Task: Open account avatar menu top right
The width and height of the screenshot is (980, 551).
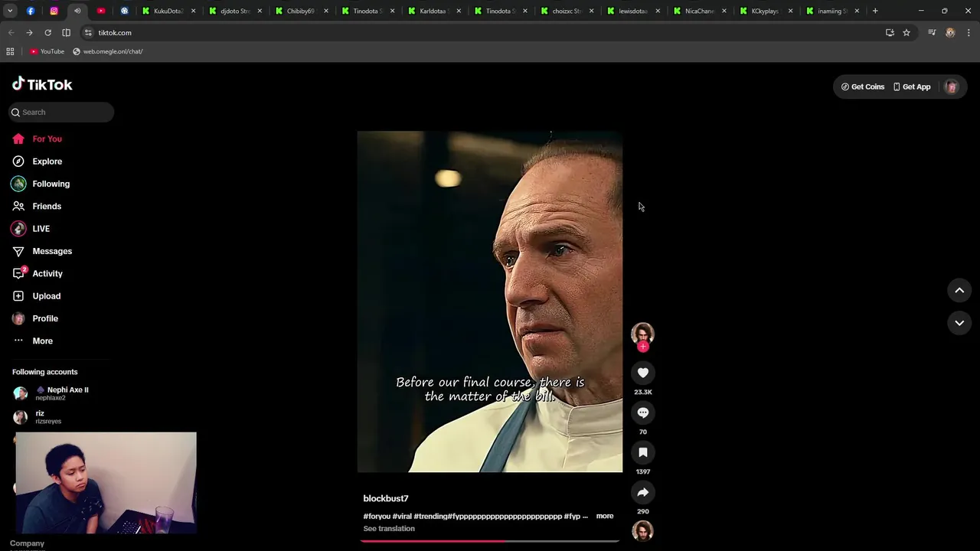Action: coord(952,86)
